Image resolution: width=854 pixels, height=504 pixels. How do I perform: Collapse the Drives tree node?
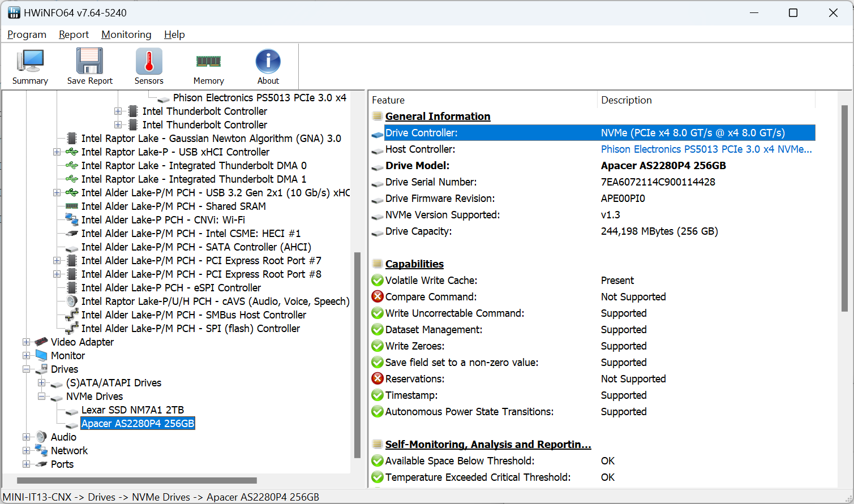pos(26,369)
